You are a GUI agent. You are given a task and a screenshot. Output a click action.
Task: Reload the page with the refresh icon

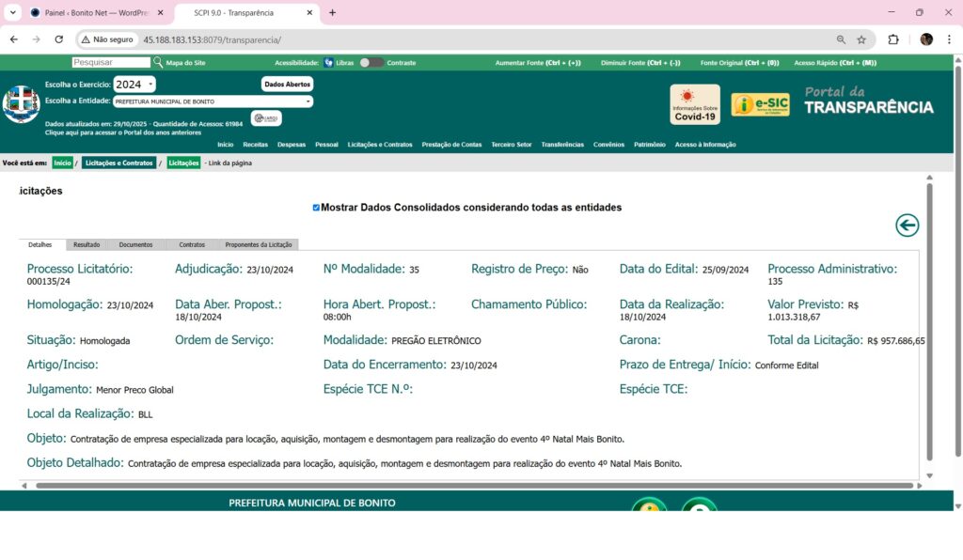click(59, 39)
